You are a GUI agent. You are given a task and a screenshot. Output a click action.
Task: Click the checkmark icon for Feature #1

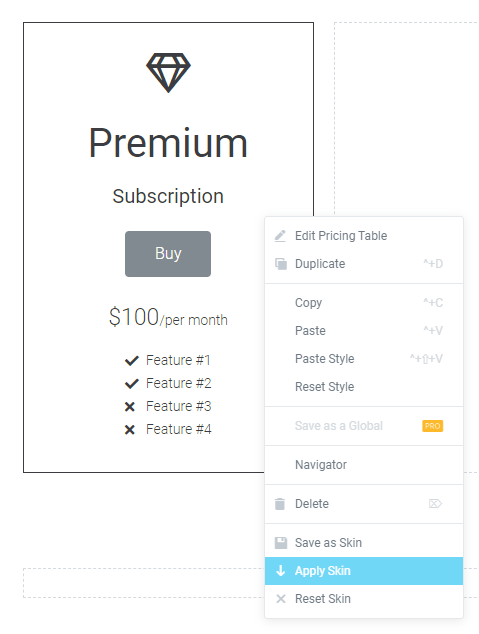pos(132,360)
